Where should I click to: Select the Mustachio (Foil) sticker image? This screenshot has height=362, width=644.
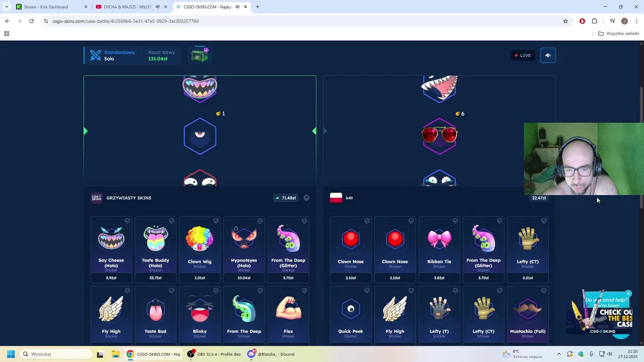528,309
